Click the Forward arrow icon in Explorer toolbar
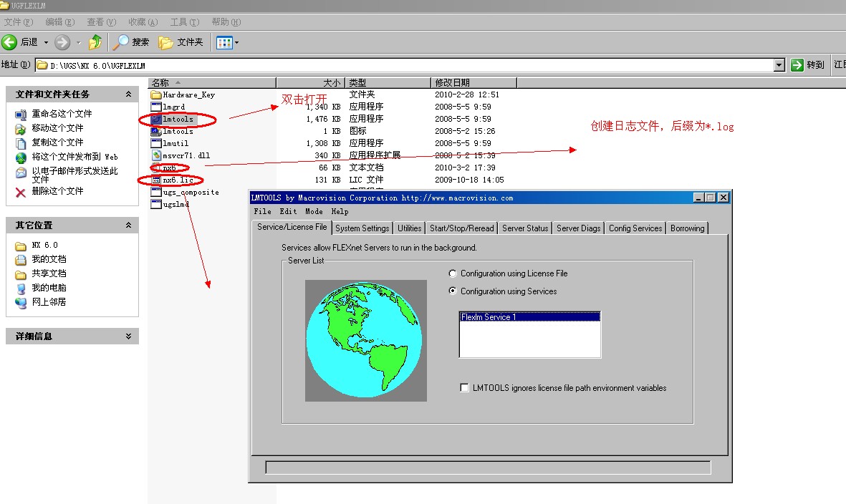 [x=62, y=42]
